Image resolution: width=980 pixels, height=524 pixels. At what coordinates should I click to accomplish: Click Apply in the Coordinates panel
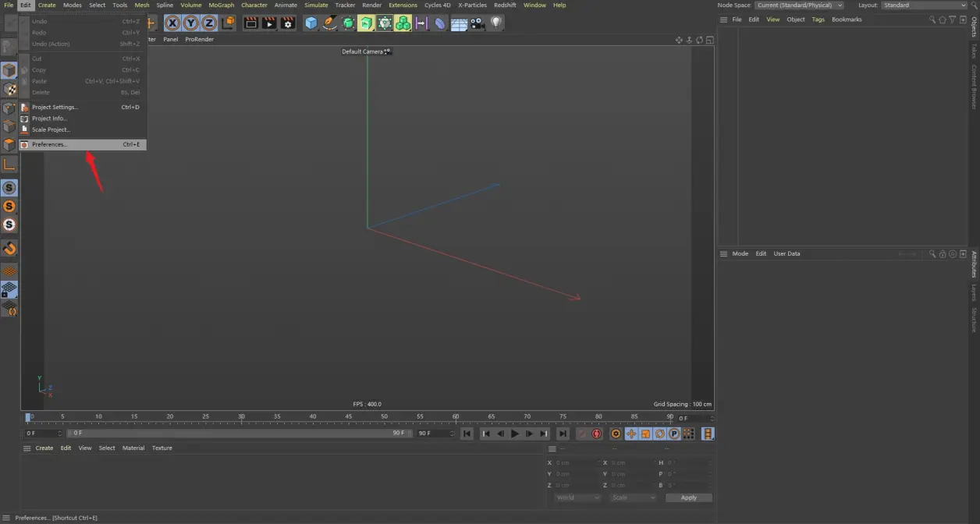[x=689, y=497]
